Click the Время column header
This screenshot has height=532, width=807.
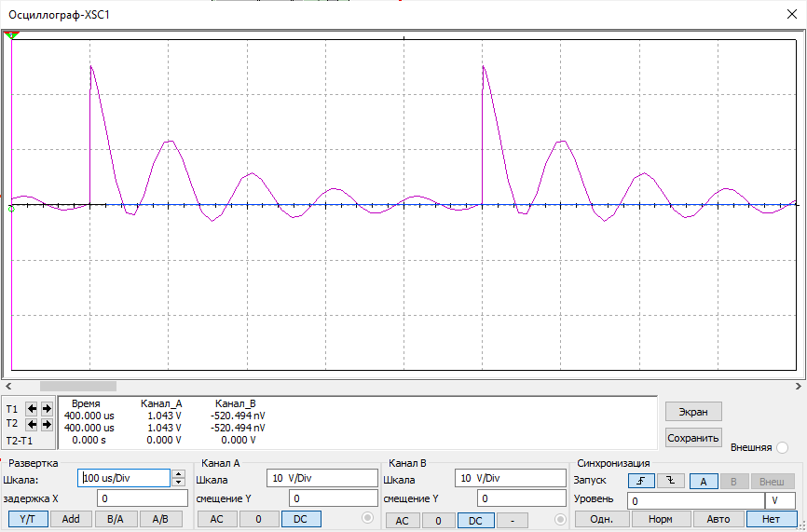click(x=86, y=403)
